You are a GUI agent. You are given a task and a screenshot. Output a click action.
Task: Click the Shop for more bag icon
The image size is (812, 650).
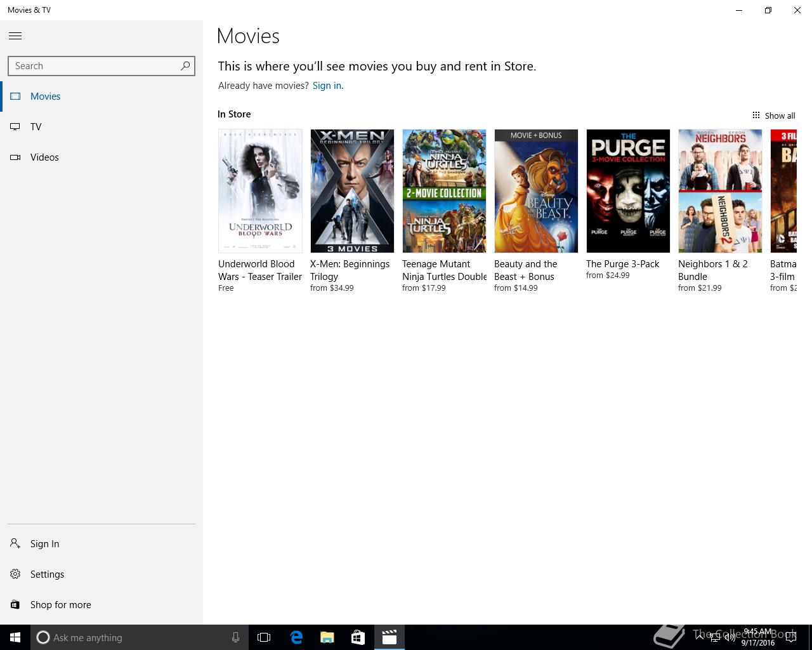click(x=15, y=604)
